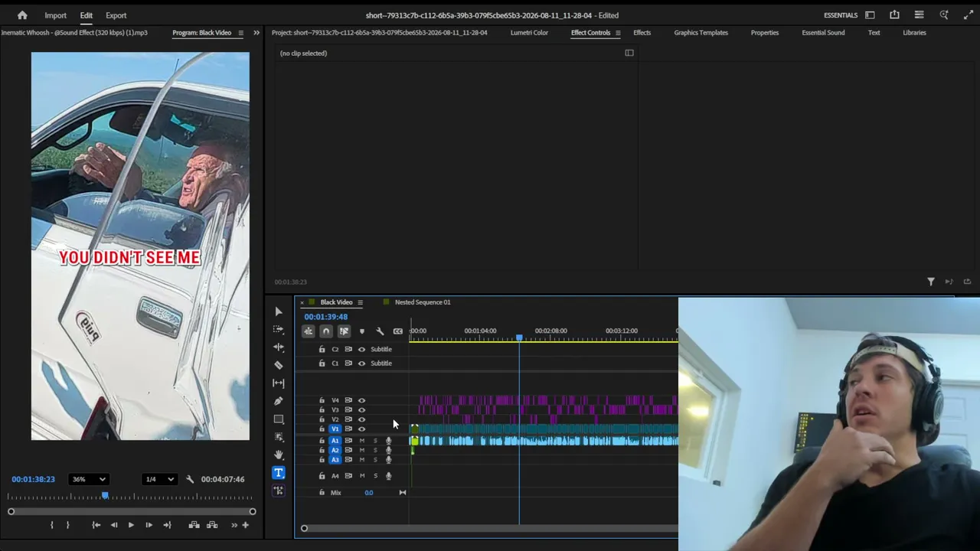The width and height of the screenshot is (980, 551).
Task: Open the Button Editor plus icon
Action: click(x=245, y=525)
